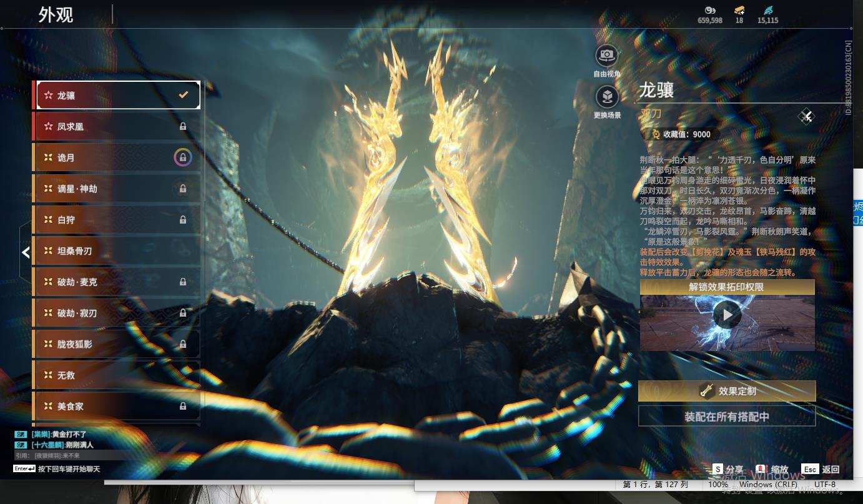
Task: Click the gold currency icon showing 659,598
Action: point(709,10)
